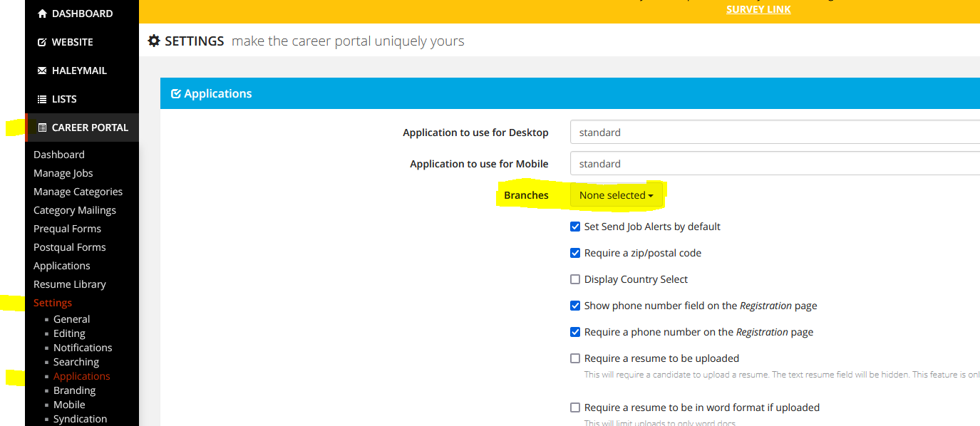Click the Settings gear icon in header
Screen dimensions: 980x426
[154, 41]
